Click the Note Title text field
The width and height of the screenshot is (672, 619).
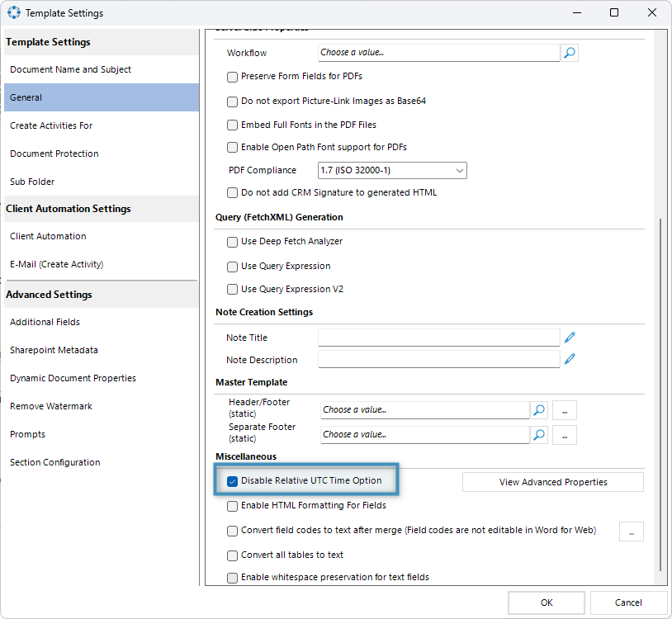(x=438, y=338)
